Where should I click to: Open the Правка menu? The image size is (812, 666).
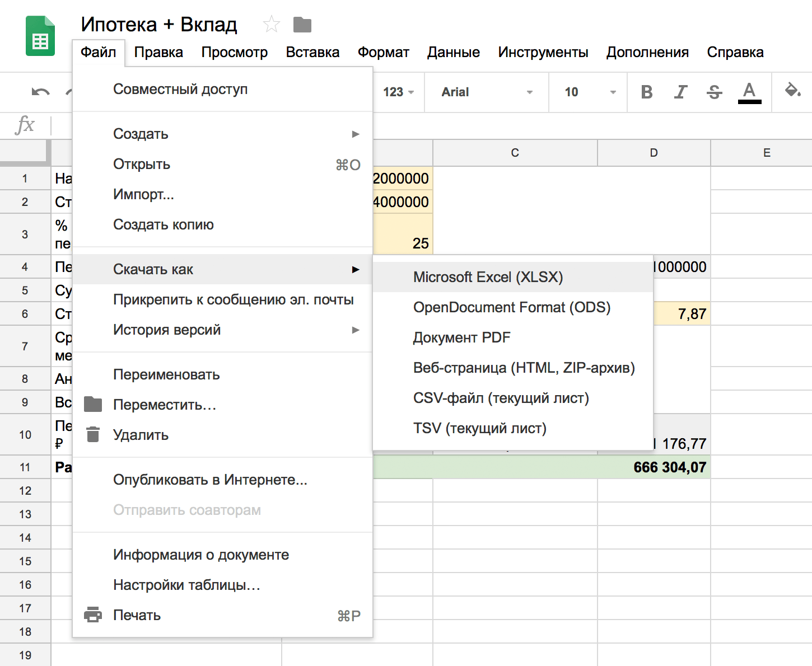tap(158, 52)
